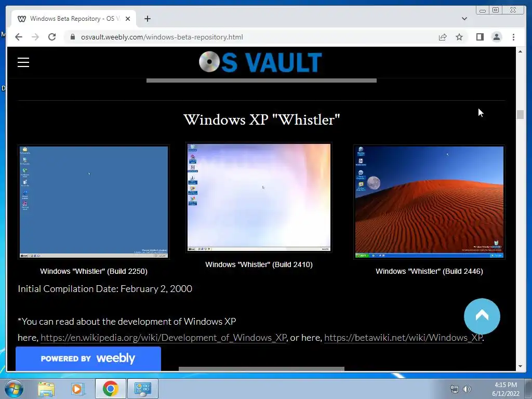The height and width of the screenshot is (399, 532).
Task: Close the Windows Beta Repository tab
Action: click(x=128, y=19)
